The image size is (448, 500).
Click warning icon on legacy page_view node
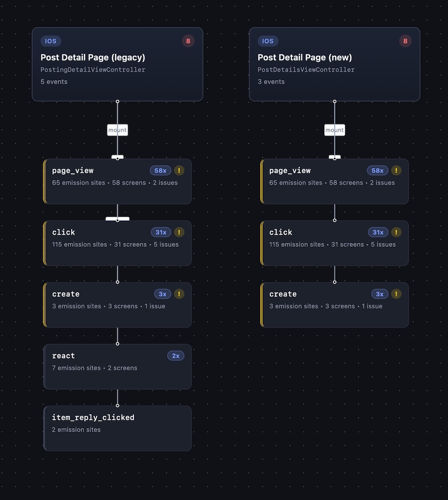(x=179, y=171)
